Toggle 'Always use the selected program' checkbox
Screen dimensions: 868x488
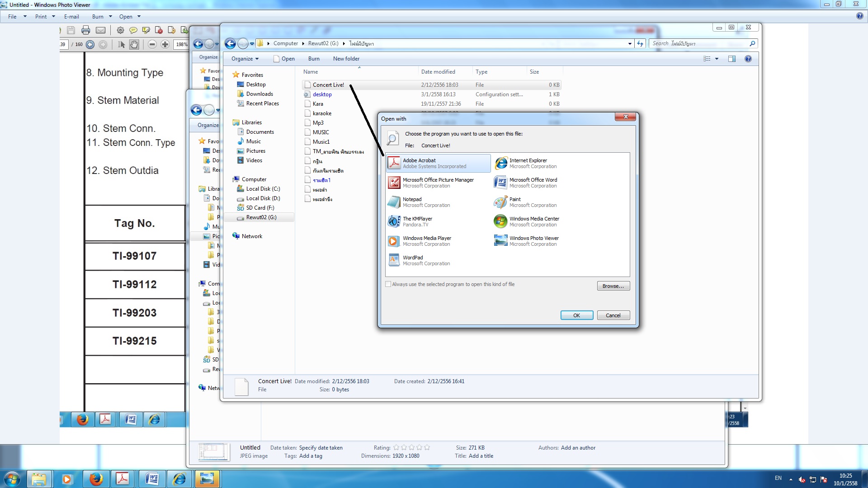coord(388,284)
